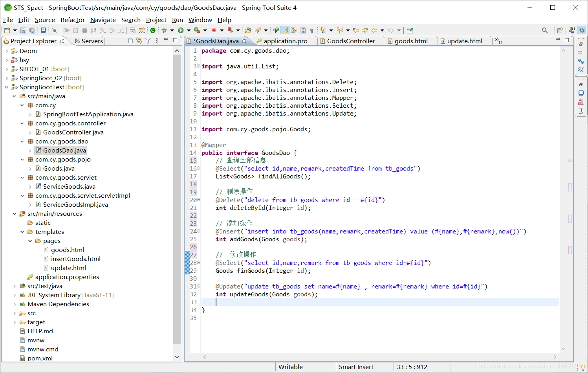Toggle Show Whitespace Characters pilcrow icon

(312, 30)
